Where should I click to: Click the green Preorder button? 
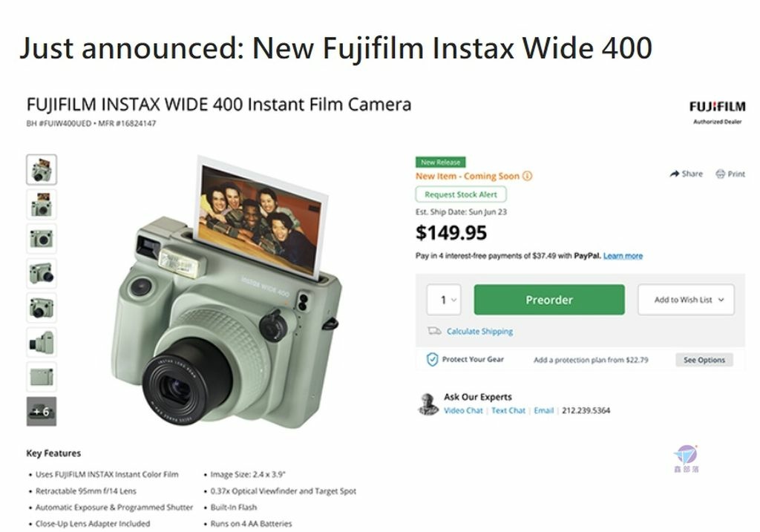(549, 300)
